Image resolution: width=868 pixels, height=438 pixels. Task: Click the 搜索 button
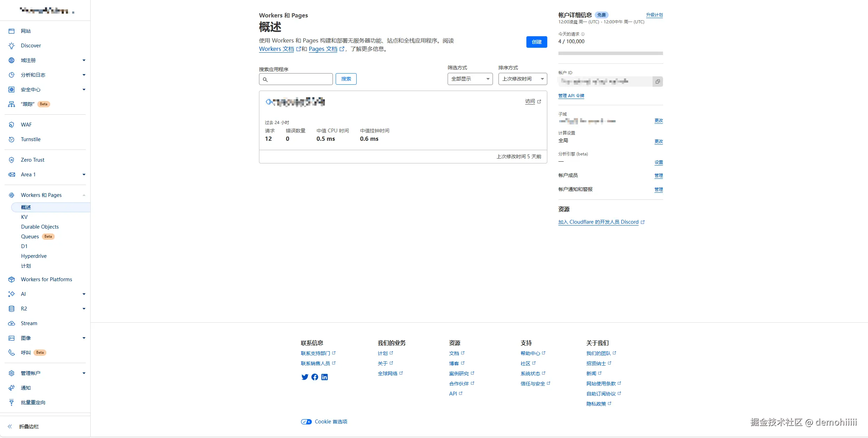coord(346,79)
